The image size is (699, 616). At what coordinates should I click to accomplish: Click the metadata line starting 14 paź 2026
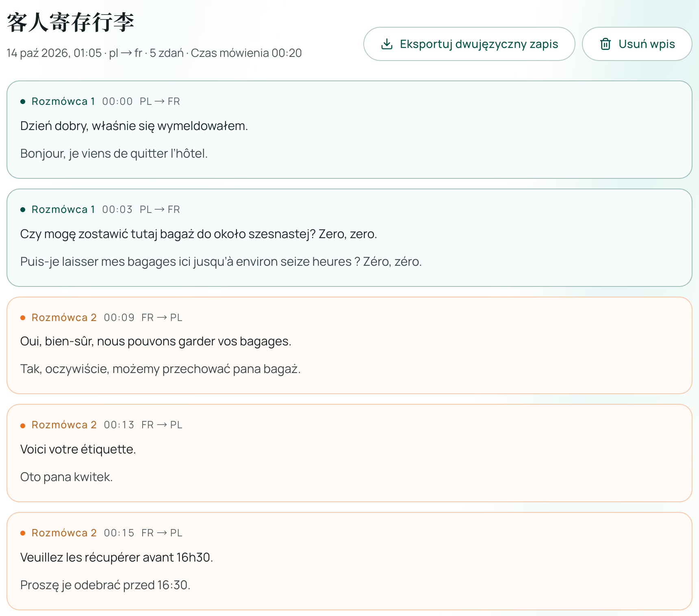[154, 53]
